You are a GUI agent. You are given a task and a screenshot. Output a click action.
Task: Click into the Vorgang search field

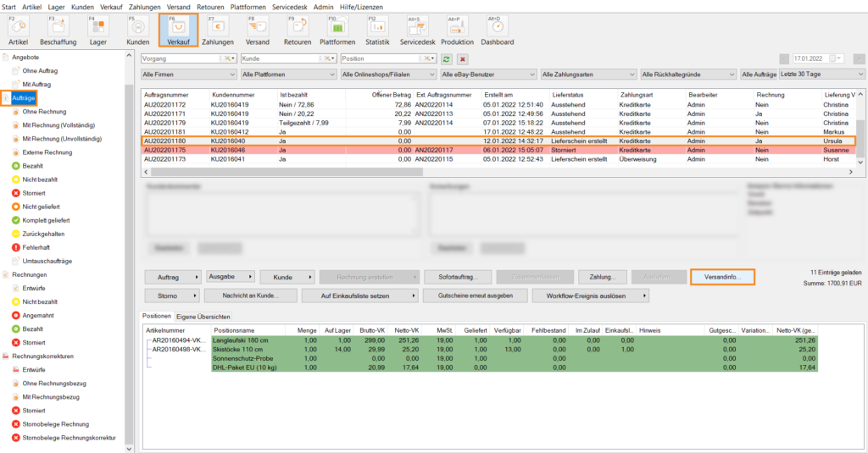(x=182, y=59)
